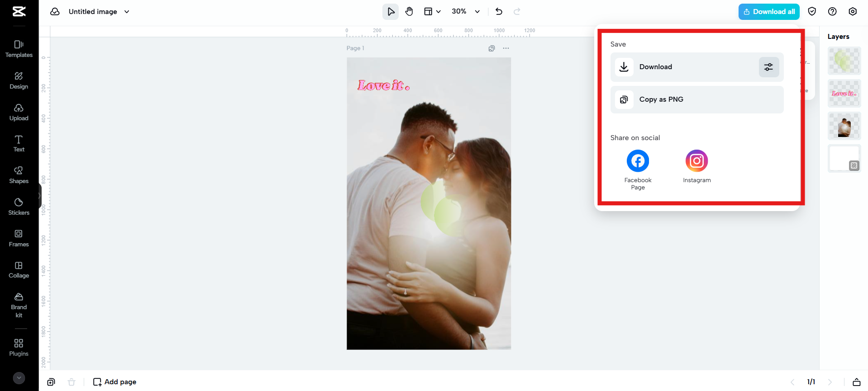Click the cloud save status icon
Image resolution: width=868 pixels, height=391 pixels.
pos(55,11)
